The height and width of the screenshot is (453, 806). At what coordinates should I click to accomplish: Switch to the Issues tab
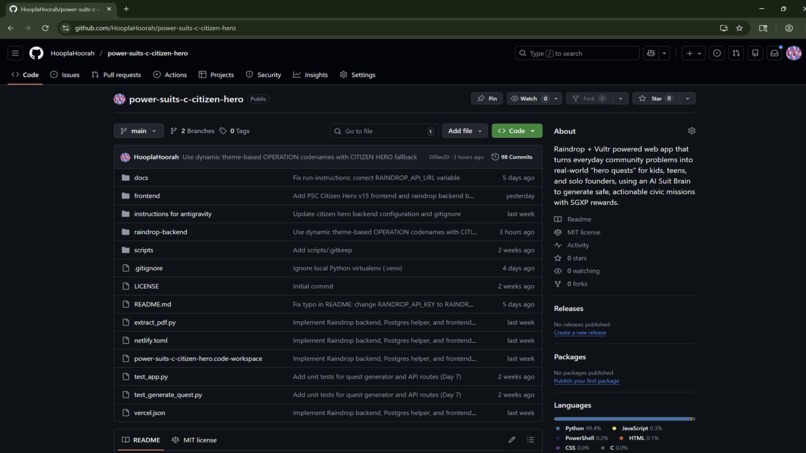point(65,75)
